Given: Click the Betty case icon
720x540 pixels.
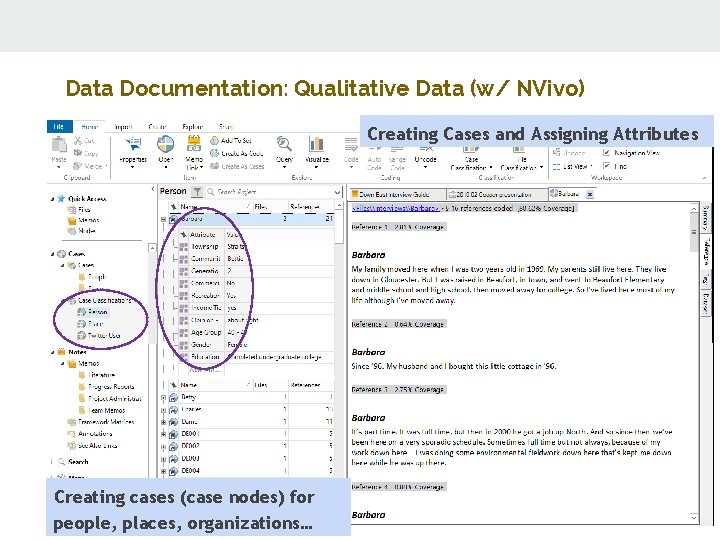Looking at the screenshot, I should tap(173, 397).
